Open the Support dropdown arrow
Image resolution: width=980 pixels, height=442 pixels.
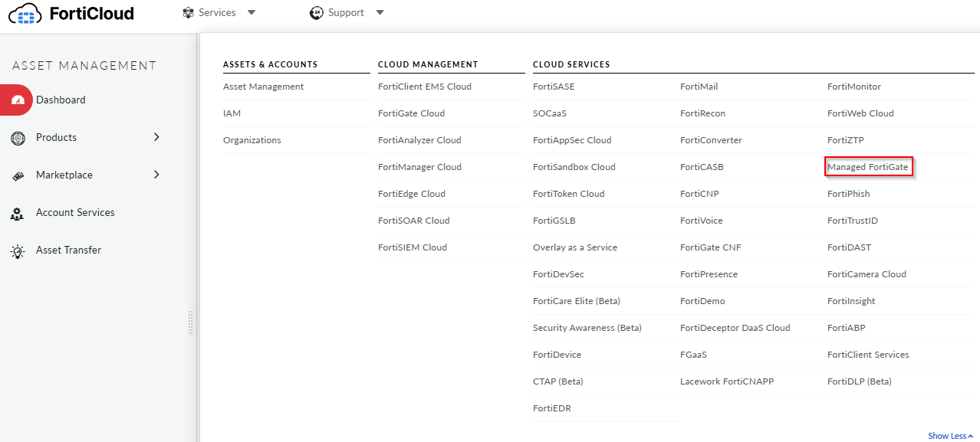[x=380, y=12]
